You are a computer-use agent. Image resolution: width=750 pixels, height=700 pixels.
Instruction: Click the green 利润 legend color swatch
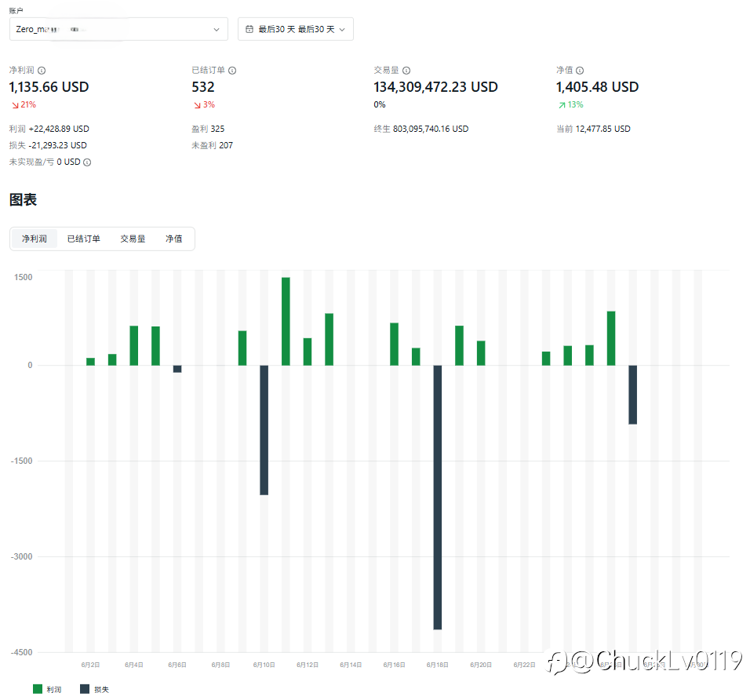[x=37, y=689]
